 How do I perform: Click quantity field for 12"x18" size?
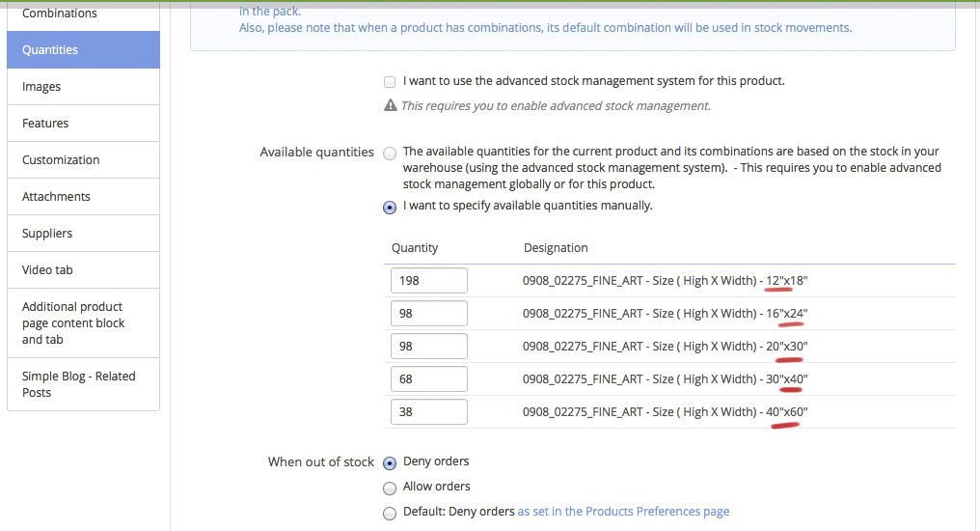[429, 281]
